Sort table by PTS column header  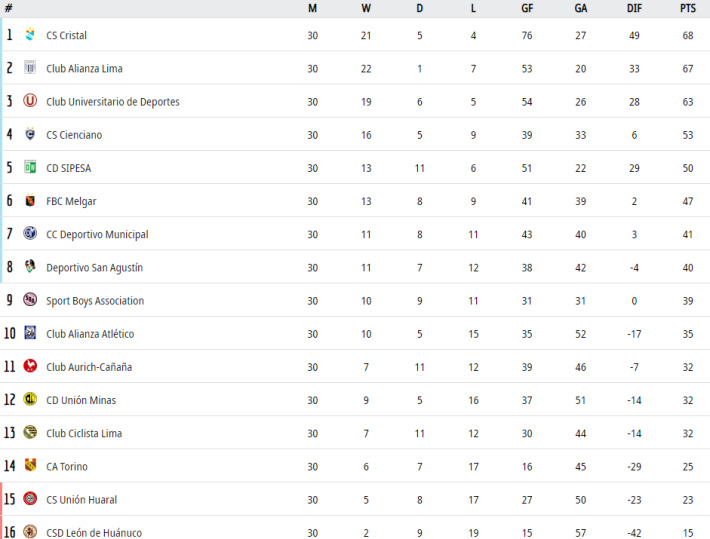pos(687,8)
